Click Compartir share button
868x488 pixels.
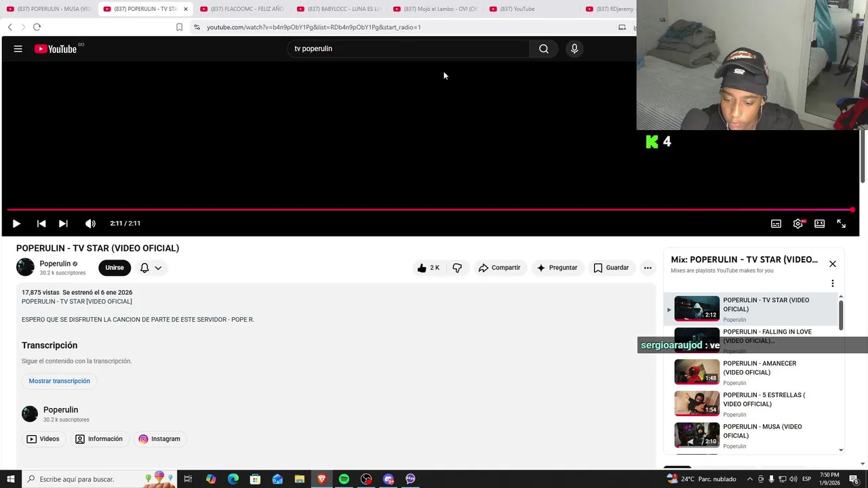click(499, 268)
